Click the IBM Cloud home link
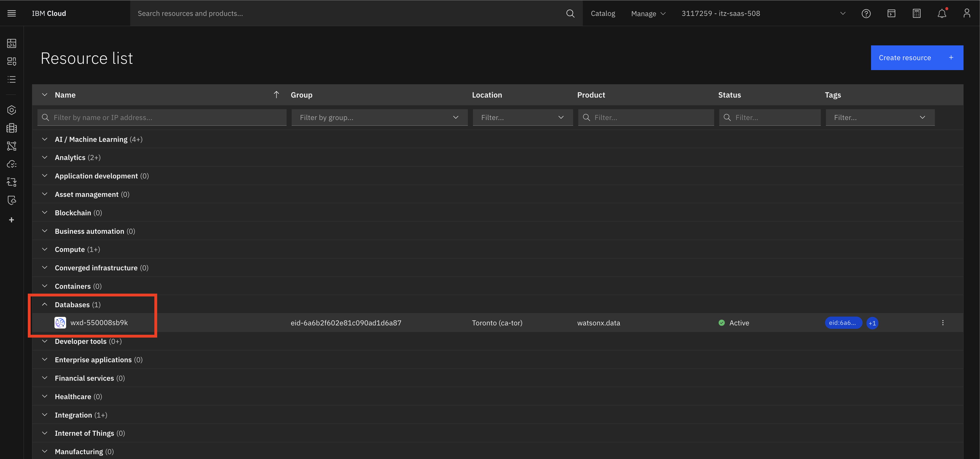Screen dimensions: 980x459 click(x=49, y=13)
